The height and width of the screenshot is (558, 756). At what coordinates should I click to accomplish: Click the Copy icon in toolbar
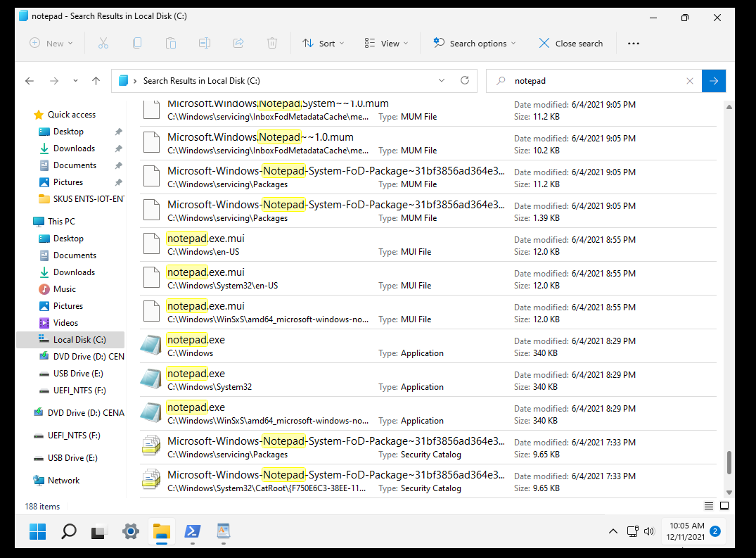click(137, 44)
